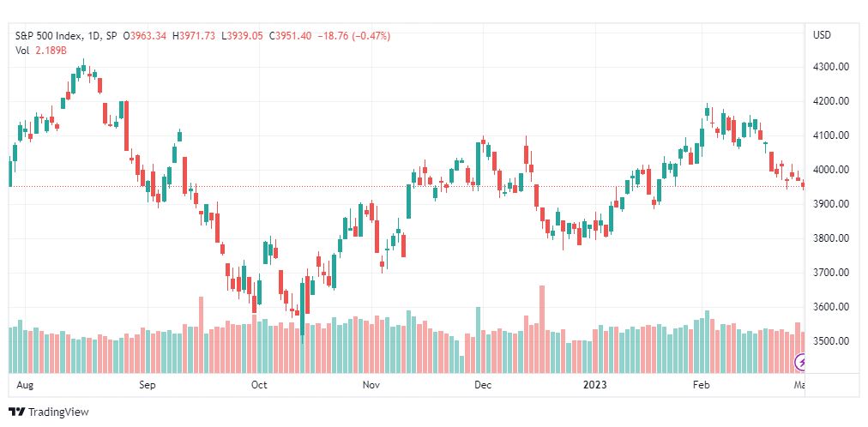Image resolution: width=868 pixels, height=427 pixels.
Task: Select the Sep marker on time axis
Action: tap(148, 386)
